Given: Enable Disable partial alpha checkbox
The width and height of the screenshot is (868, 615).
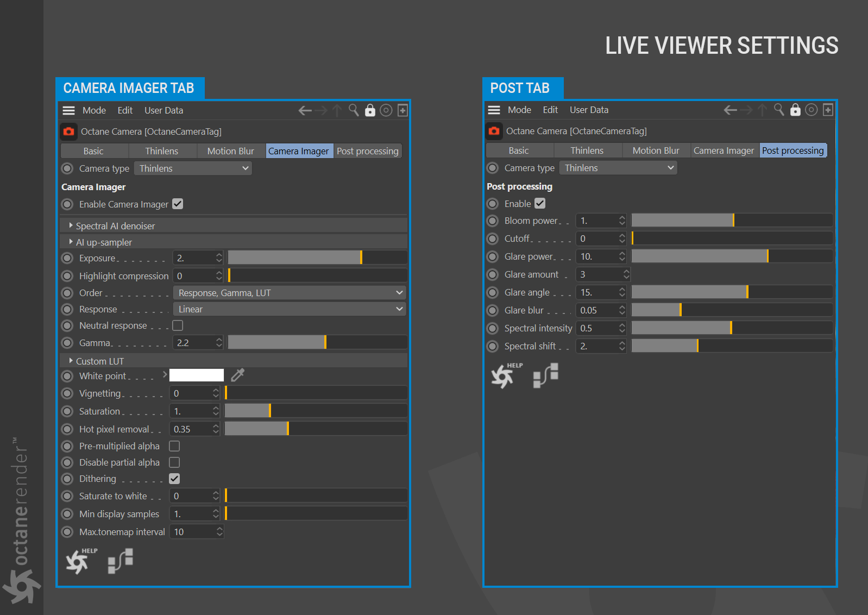Looking at the screenshot, I should pos(174,462).
